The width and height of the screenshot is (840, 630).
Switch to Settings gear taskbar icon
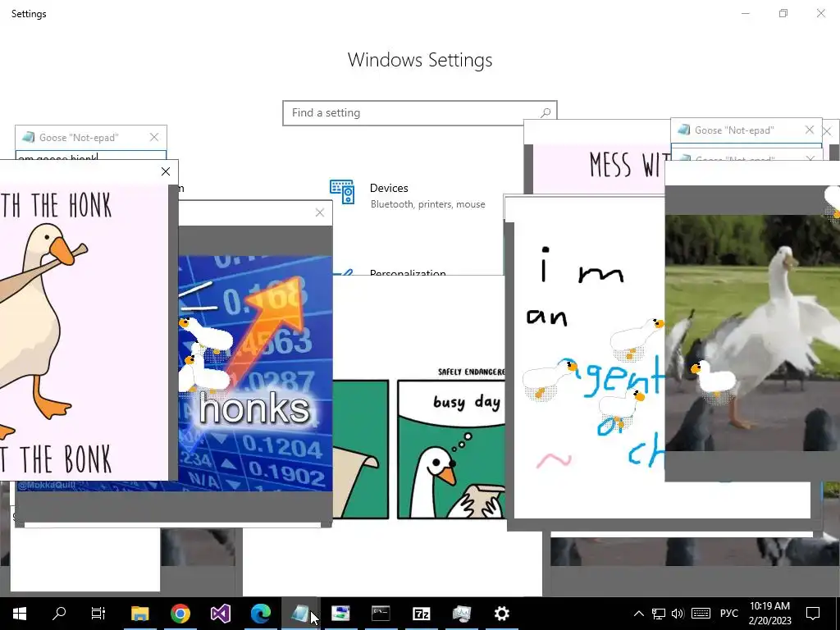click(x=501, y=613)
